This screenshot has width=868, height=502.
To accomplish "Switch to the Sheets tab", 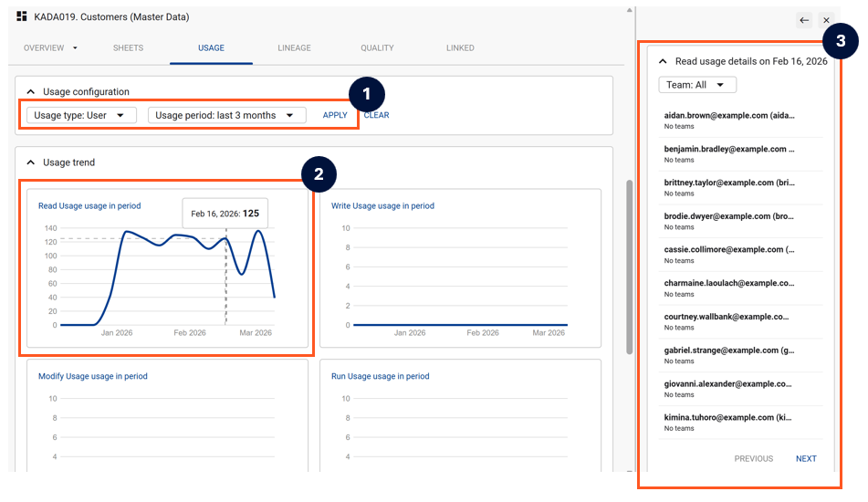I will 128,48.
